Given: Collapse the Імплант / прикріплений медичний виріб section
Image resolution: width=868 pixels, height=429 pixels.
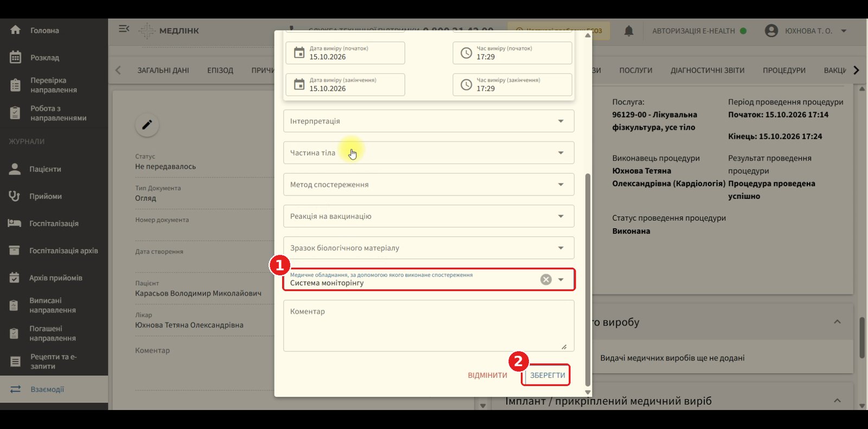Looking at the screenshot, I should [x=837, y=401].
